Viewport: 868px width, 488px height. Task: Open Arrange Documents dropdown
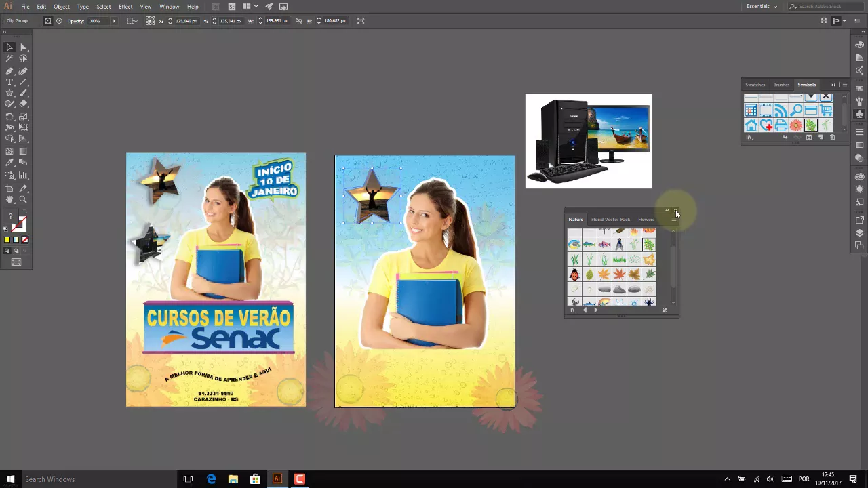click(249, 6)
